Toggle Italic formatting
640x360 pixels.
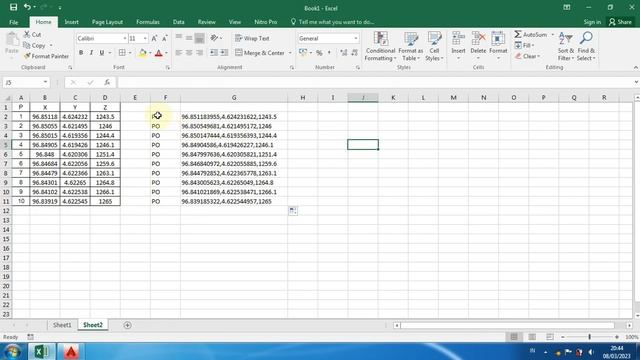(x=91, y=53)
